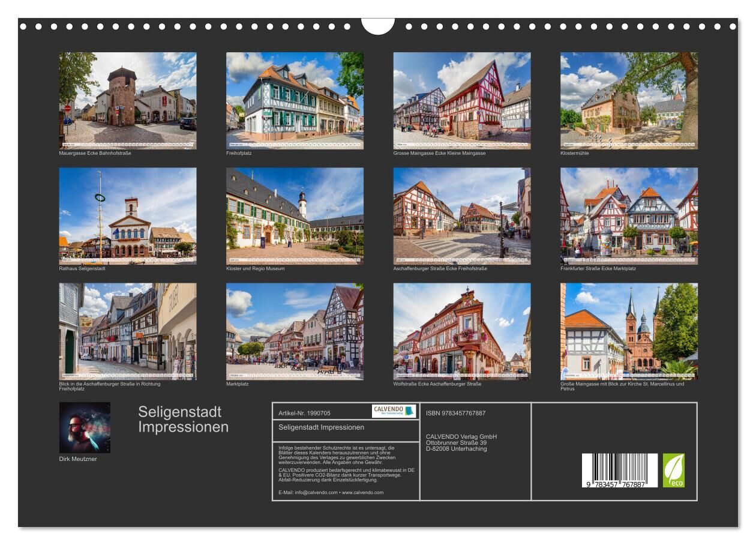Select the Klostermühle photo
The image size is (756, 545).
629,100
